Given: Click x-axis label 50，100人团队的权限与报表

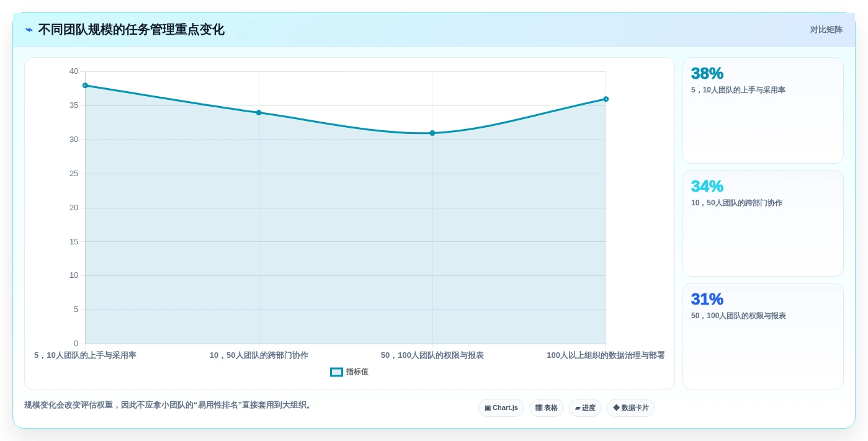Looking at the screenshot, I should [432, 356].
